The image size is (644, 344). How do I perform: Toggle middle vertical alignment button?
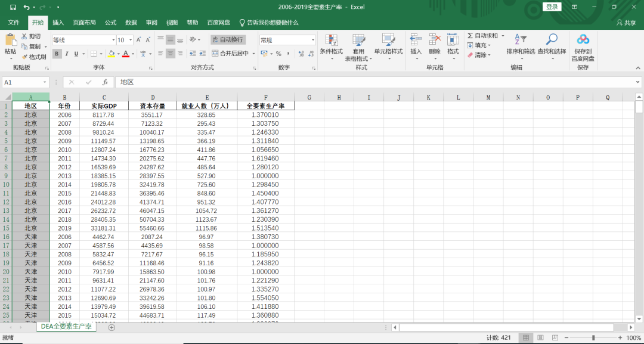coord(171,40)
